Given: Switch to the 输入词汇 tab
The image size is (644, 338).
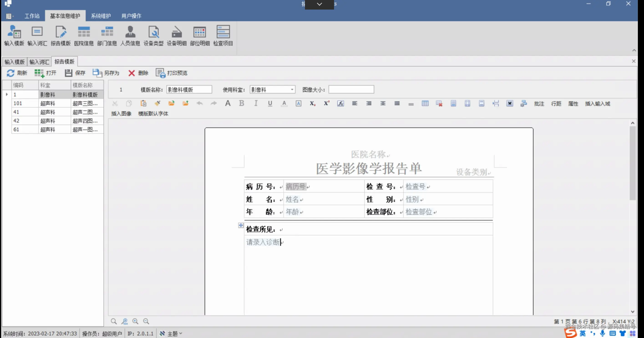Looking at the screenshot, I should 39,61.
